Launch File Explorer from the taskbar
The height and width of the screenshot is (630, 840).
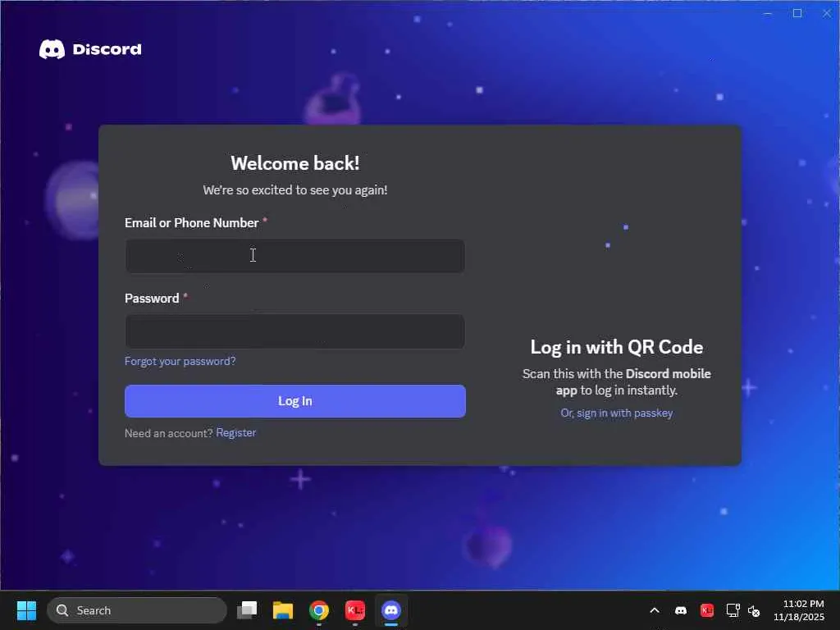coord(283,610)
